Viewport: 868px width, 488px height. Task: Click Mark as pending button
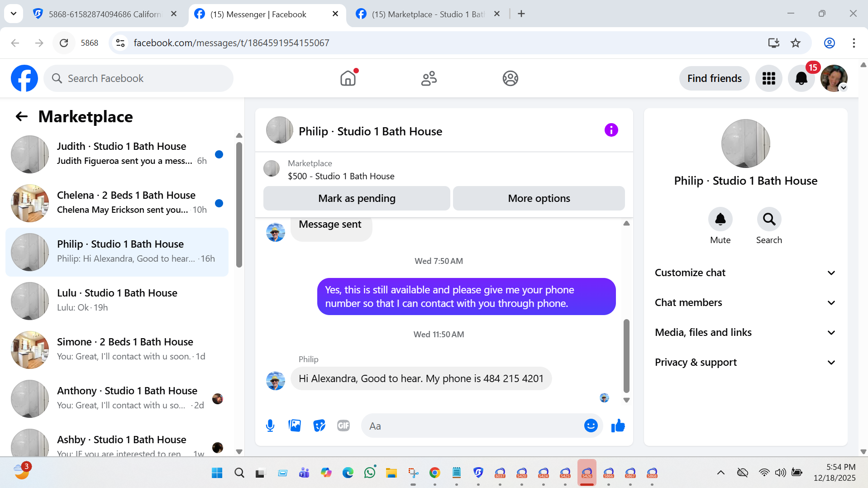pyautogui.click(x=357, y=198)
